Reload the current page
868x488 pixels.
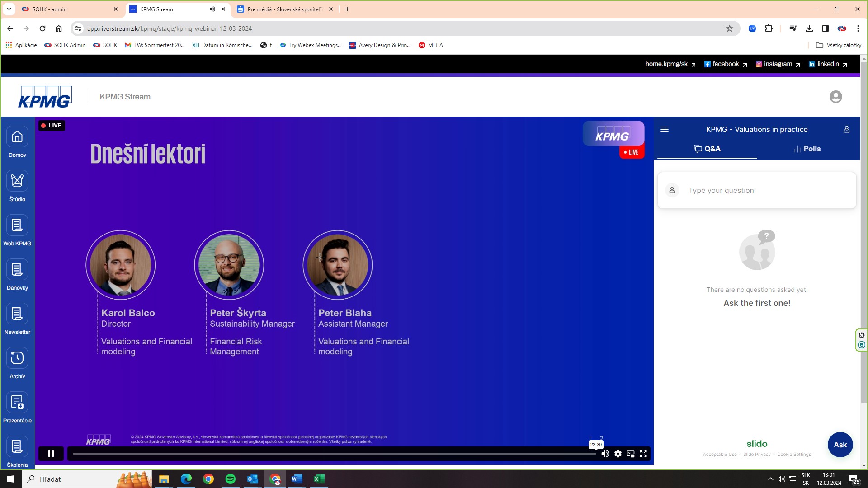(42, 28)
